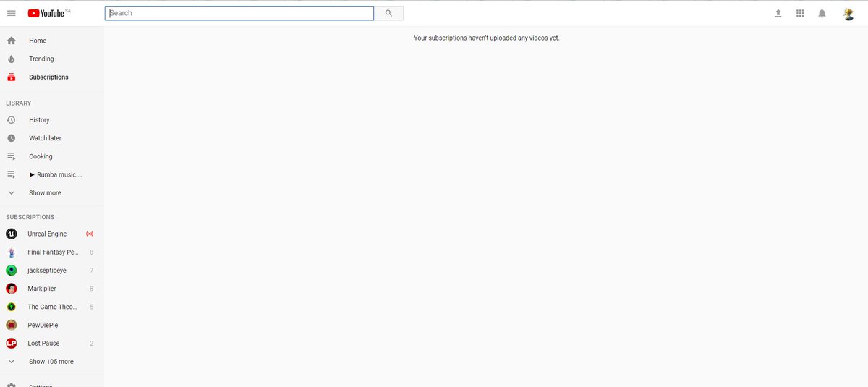Open the notifications bell
Screen dimensions: 868x387
[x=822, y=13]
